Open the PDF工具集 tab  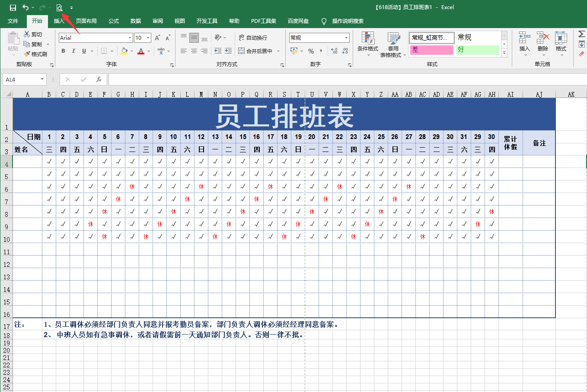coord(264,21)
